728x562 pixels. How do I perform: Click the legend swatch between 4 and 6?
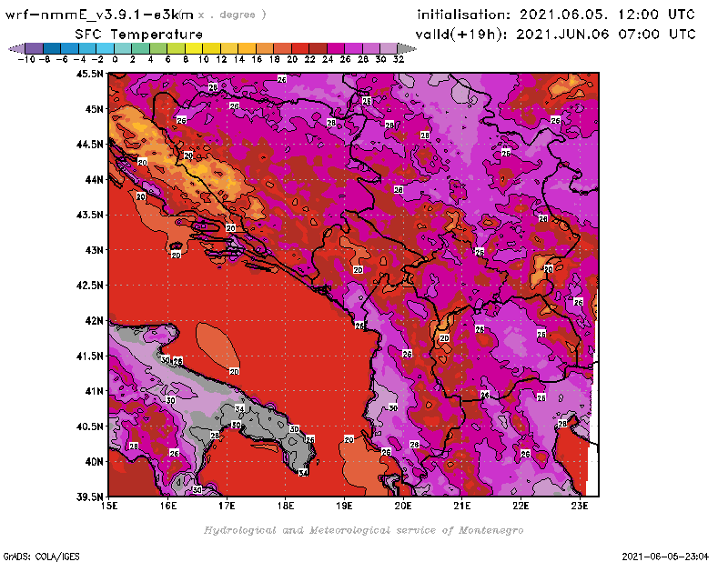(158, 48)
